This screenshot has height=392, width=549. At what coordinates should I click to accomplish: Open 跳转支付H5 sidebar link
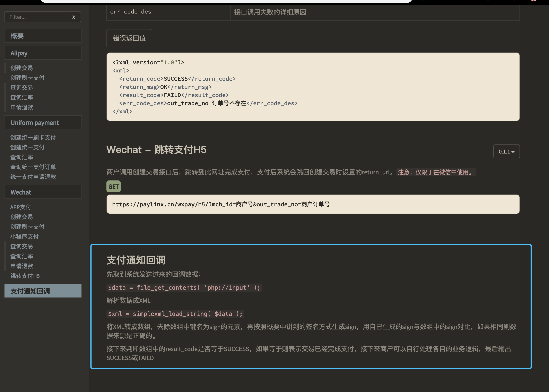coord(25,276)
